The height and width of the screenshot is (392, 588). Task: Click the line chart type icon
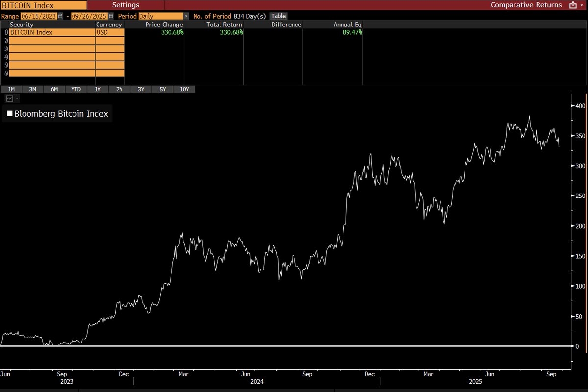pyautogui.click(x=9, y=98)
